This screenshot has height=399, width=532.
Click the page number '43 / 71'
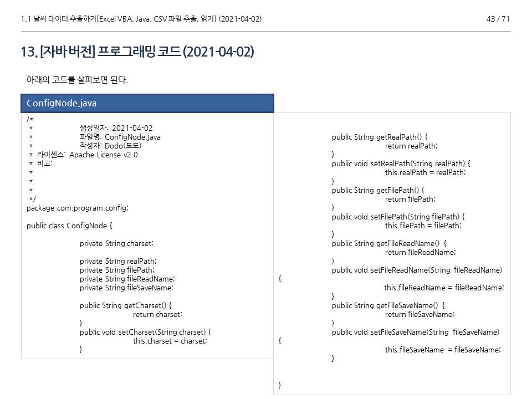[498, 19]
